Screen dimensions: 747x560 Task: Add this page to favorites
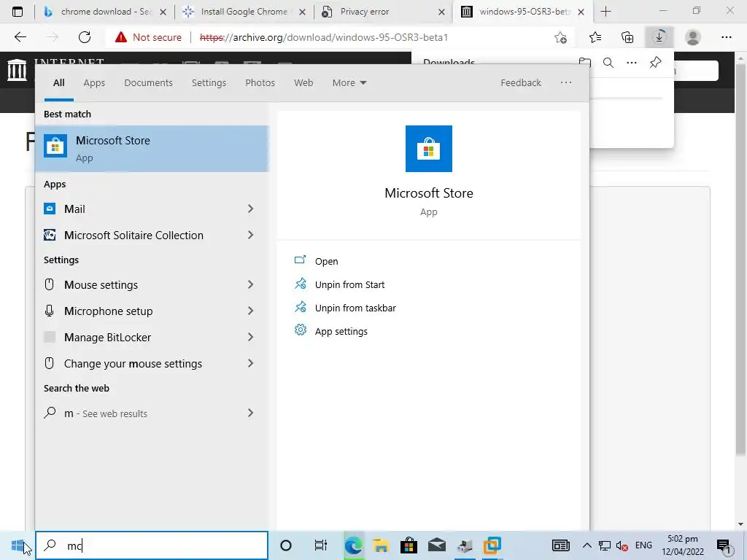pyautogui.click(x=561, y=37)
